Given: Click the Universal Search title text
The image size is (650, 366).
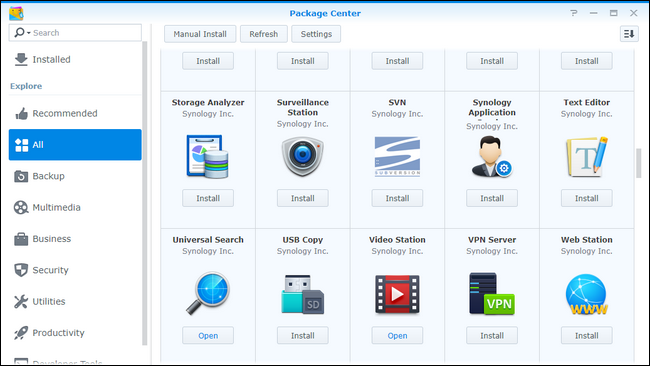Looking at the screenshot, I should coord(208,240).
